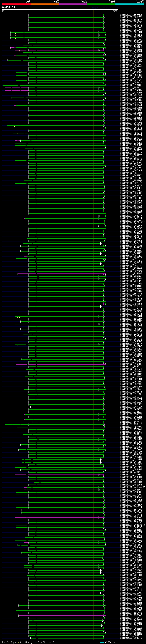146x644 pixels.
Task: Click label UniRef100_C6TJN7
Action: point(131,98)
